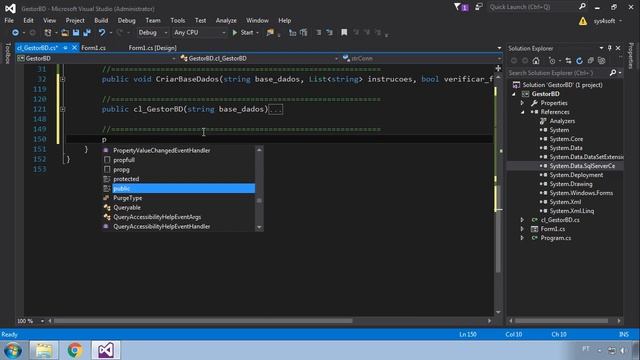Image resolution: width=640 pixels, height=360 pixels.
Task: Open the Edit menu
Action: [x=28, y=20]
